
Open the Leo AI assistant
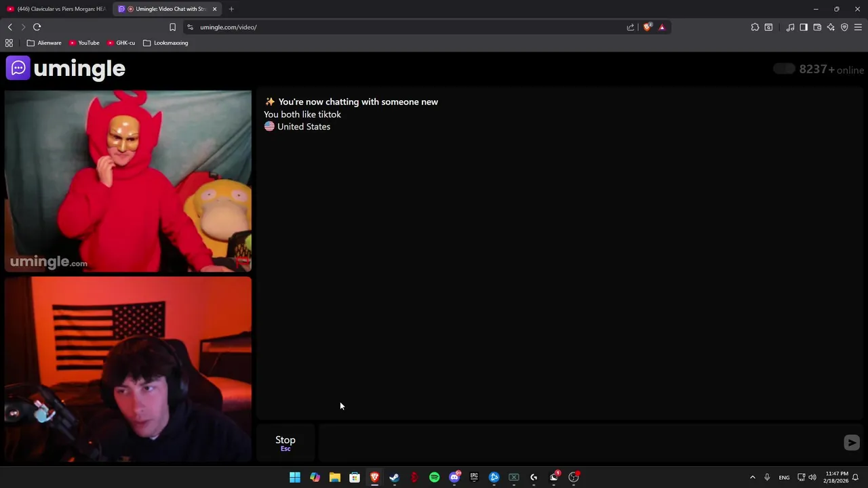831,27
